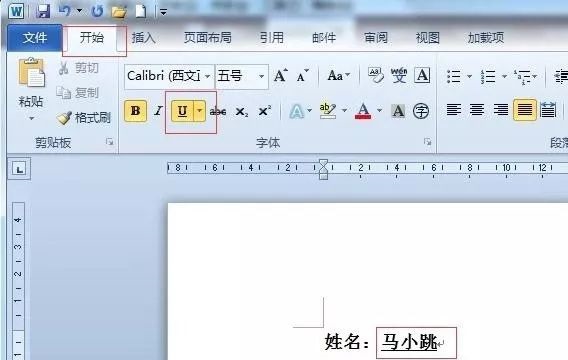Click the underlined text 马小跳 in document
This screenshot has width=568, height=360.
pyautogui.click(x=409, y=342)
